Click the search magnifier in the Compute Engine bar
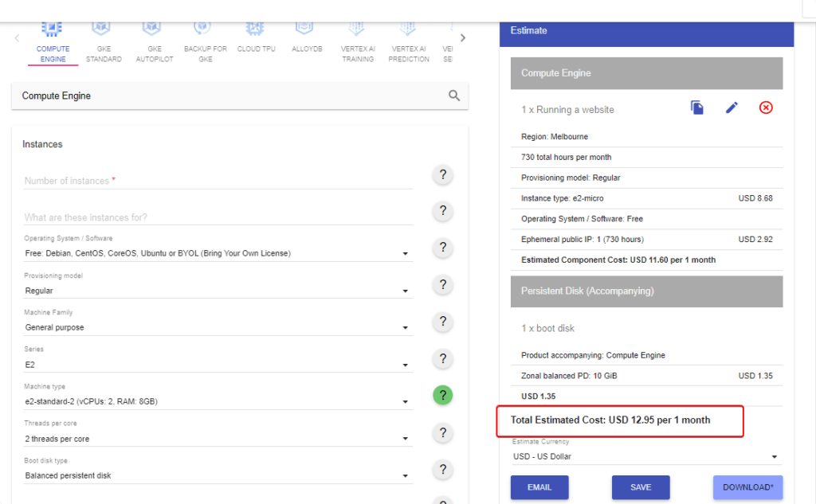This screenshot has width=816, height=504. tap(453, 96)
